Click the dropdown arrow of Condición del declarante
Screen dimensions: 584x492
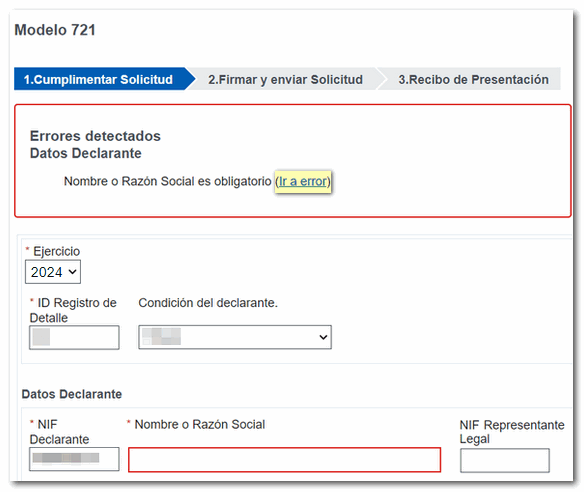tap(323, 337)
